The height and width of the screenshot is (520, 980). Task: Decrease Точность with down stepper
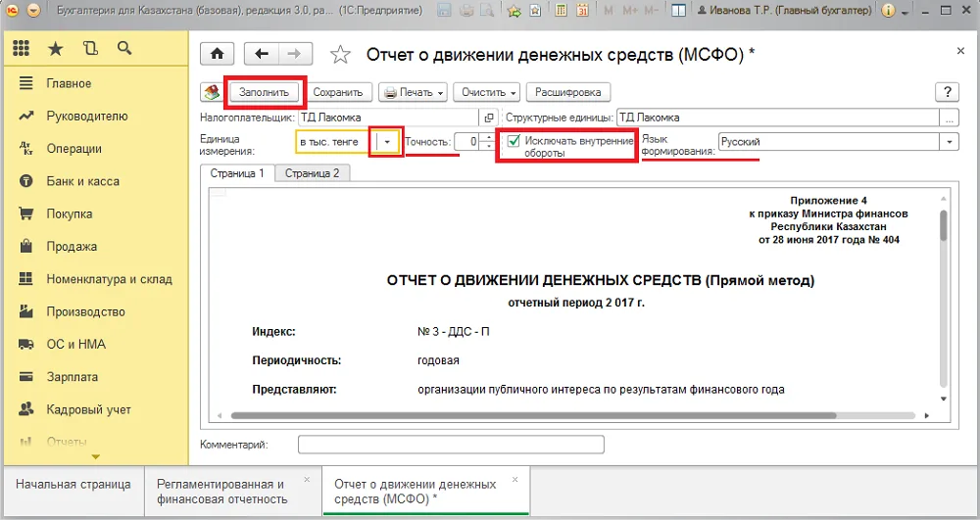click(487, 146)
